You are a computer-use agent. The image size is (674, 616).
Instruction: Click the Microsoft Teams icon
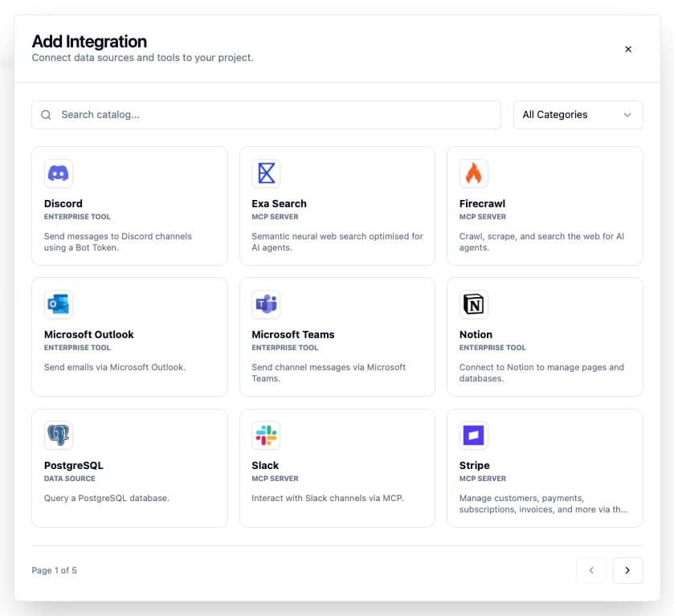click(266, 304)
